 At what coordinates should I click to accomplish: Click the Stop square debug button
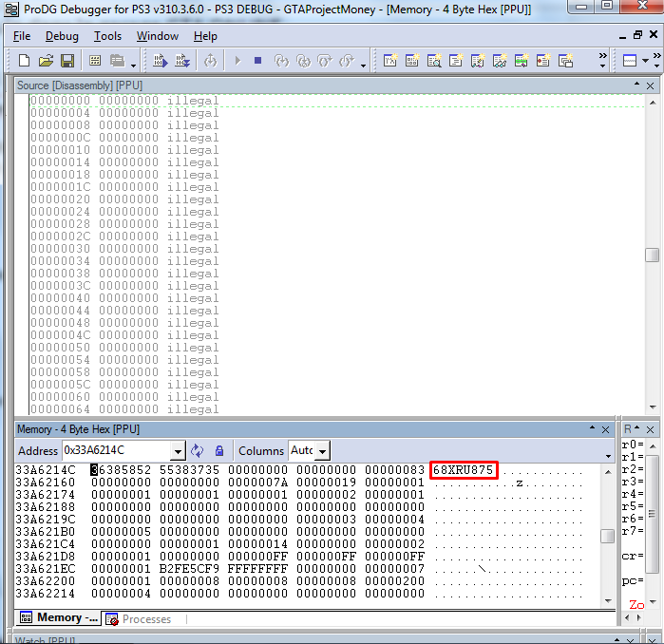pyautogui.click(x=257, y=61)
